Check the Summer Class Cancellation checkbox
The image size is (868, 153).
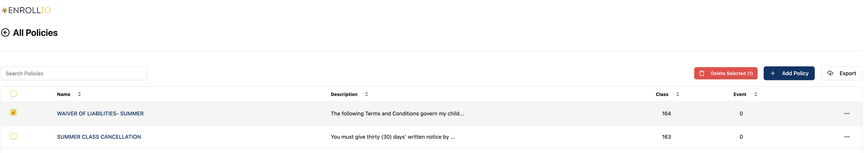tap(14, 136)
